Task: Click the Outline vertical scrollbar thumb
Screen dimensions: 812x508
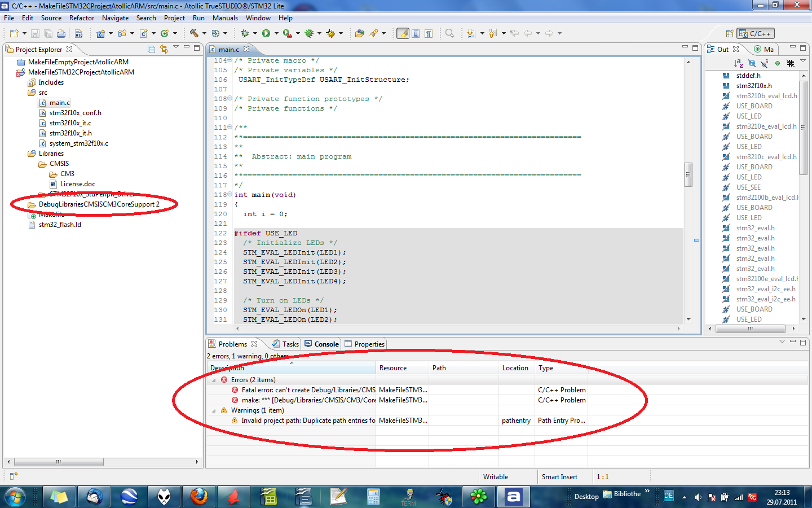Action: tap(803, 127)
